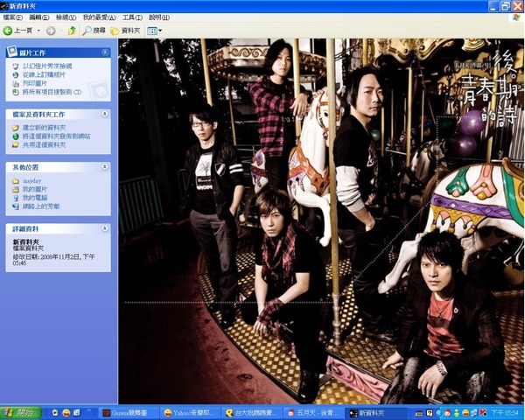Click 建立新的資料夾 link
Viewport: 525px width, 420px height.
[x=45, y=128]
